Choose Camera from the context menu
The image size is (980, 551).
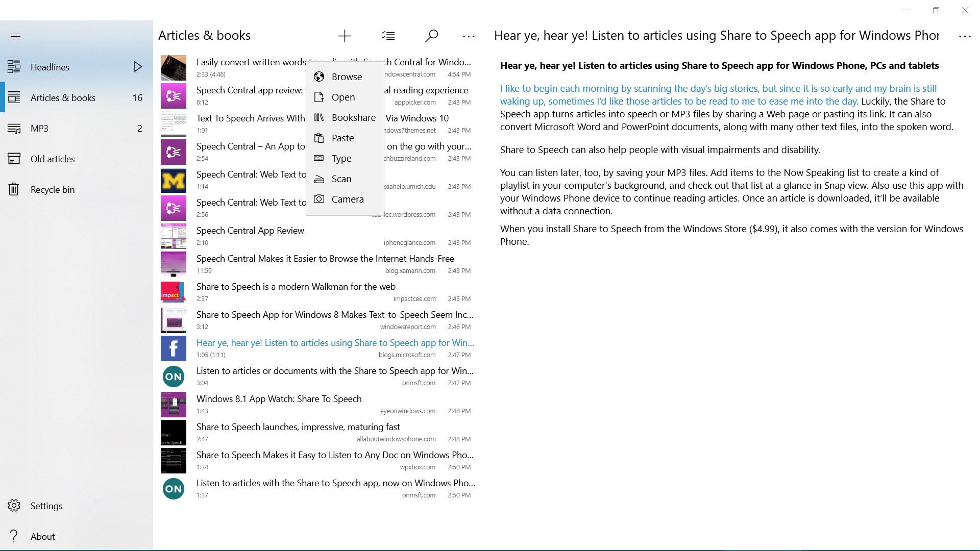click(x=348, y=199)
